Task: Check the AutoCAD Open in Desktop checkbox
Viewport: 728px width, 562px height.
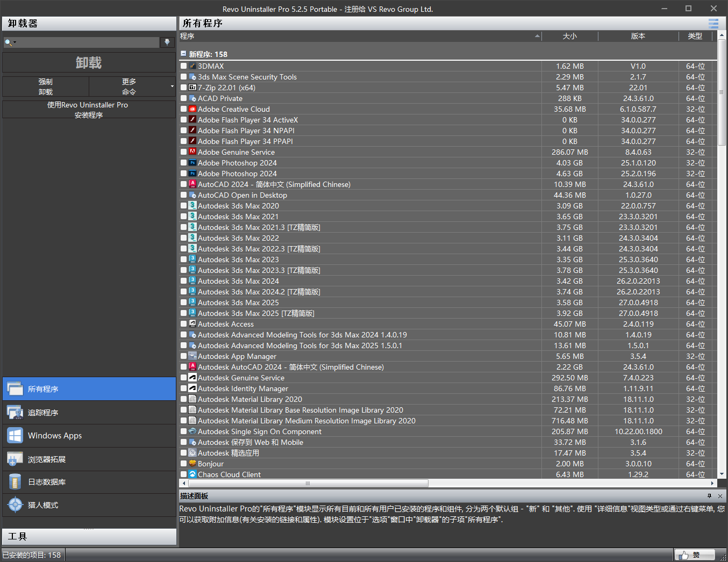Action: 184,195
